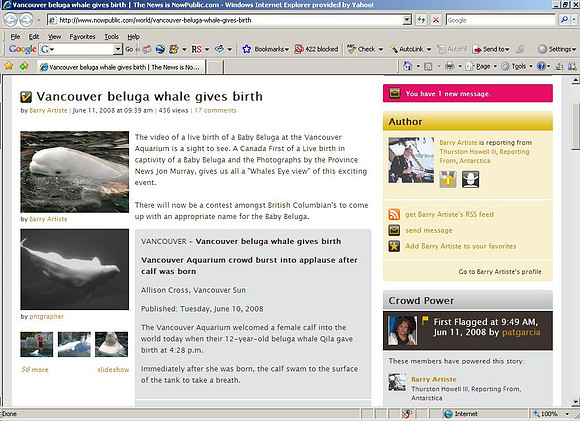Select the Vancouver beluga whale tab
Screen dimensions: 580x421
121,67
